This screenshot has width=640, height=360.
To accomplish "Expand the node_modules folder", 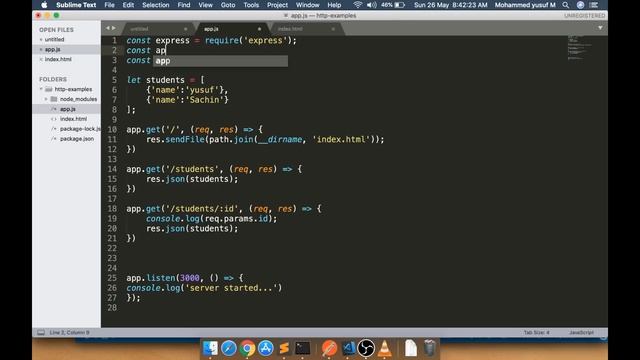I will click(46, 99).
